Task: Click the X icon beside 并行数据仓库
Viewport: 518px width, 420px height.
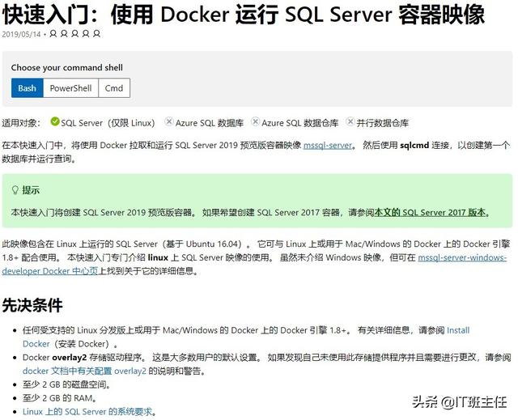Action: click(350, 121)
